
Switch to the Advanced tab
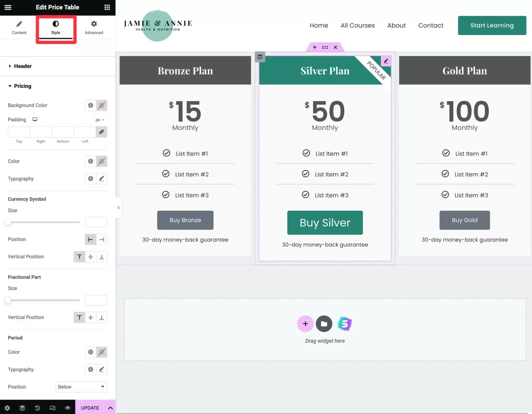(x=94, y=27)
